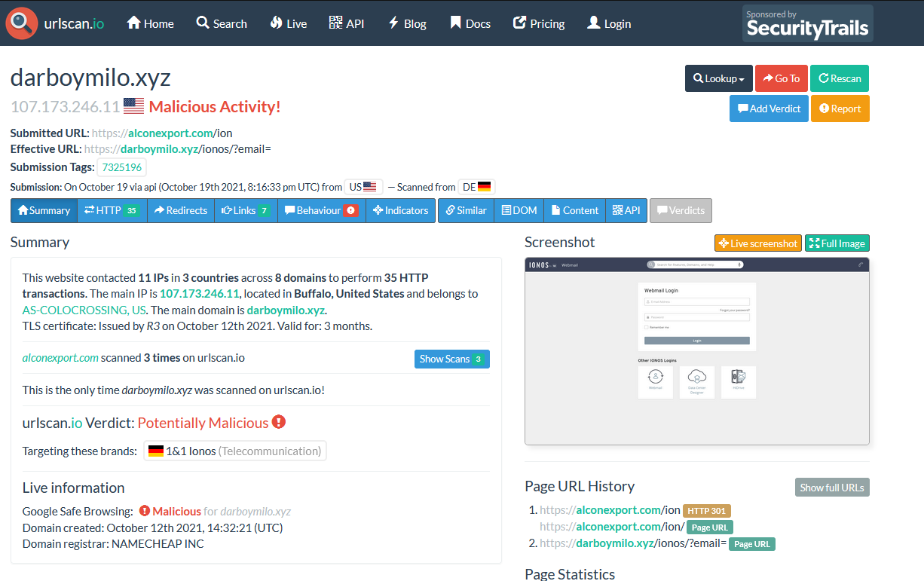Click the Show Scans button
This screenshot has height=581, width=924.
452,359
